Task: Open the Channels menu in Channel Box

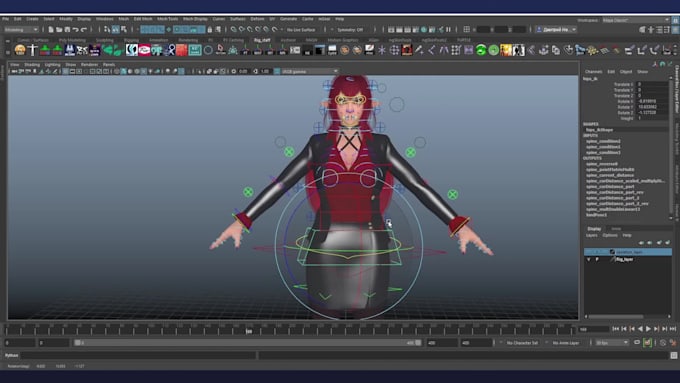Action: 593,72
